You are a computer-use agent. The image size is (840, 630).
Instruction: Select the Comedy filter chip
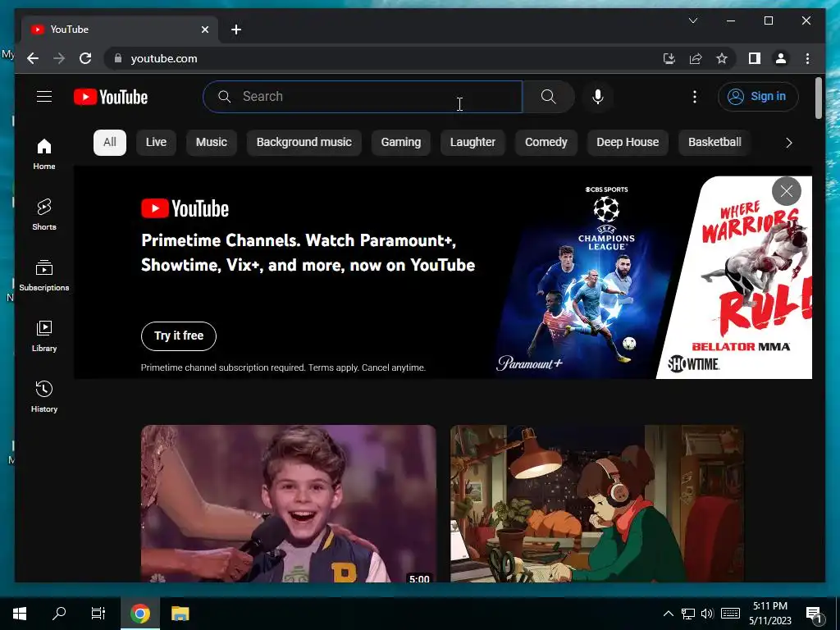click(546, 142)
